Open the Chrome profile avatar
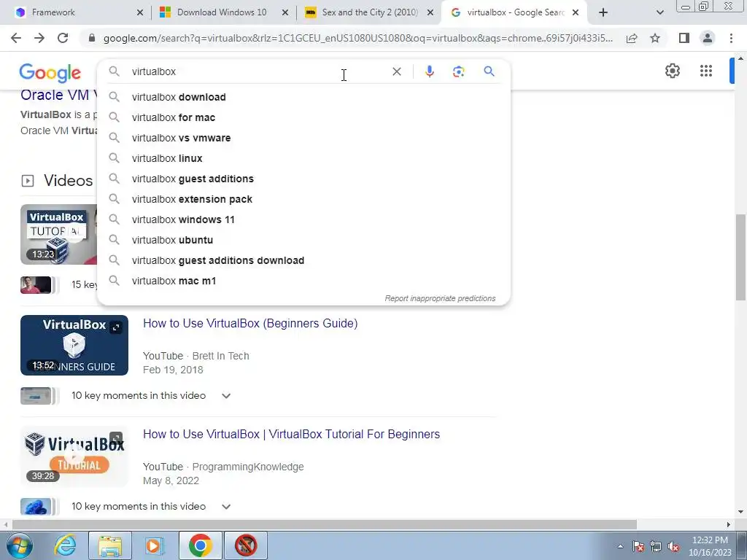Viewport: 747px width, 560px height. click(708, 38)
